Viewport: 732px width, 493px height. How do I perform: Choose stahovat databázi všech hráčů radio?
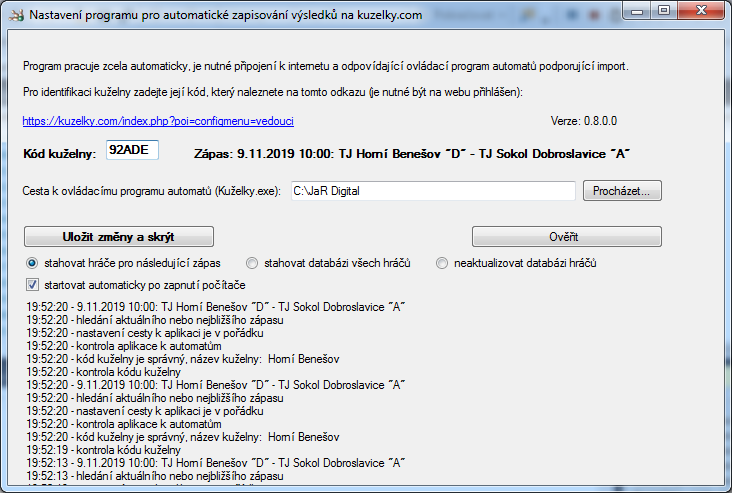tap(252, 263)
